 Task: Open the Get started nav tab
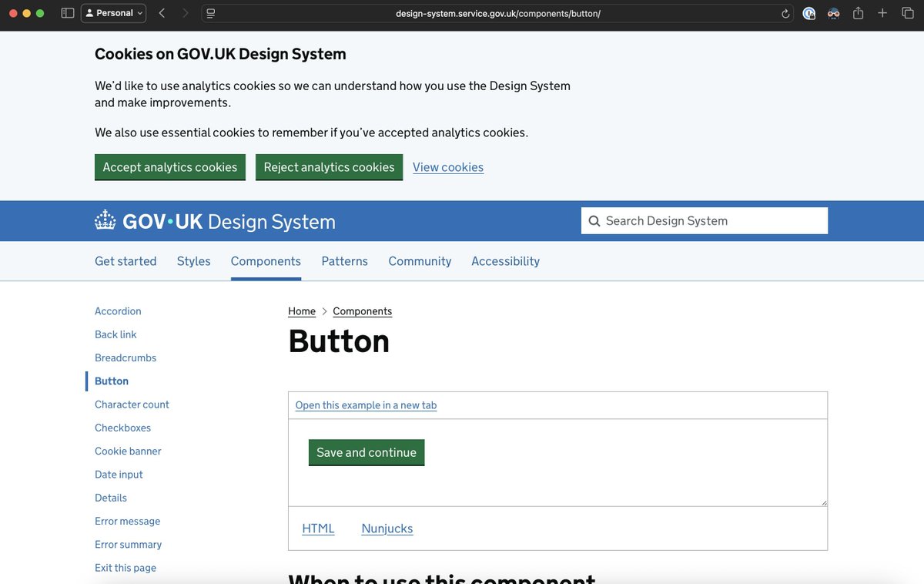point(126,261)
